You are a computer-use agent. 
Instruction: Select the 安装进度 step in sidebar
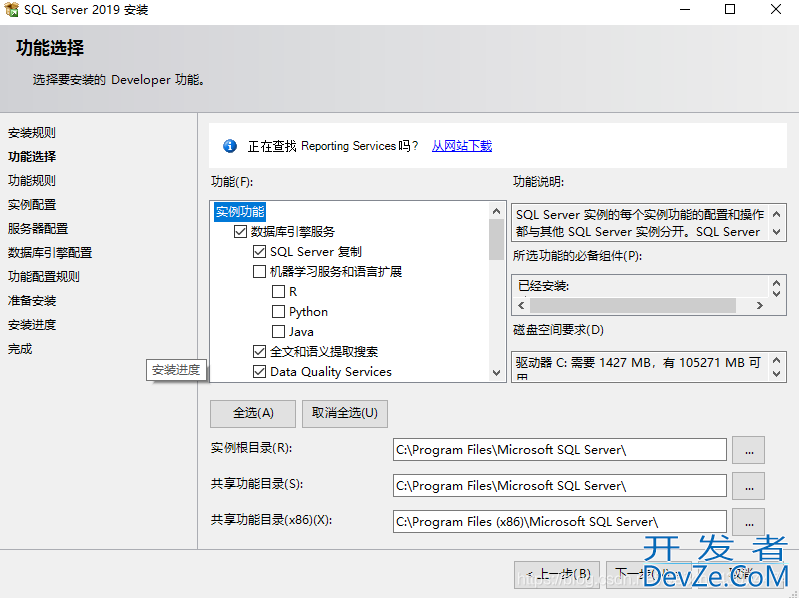(32, 324)
